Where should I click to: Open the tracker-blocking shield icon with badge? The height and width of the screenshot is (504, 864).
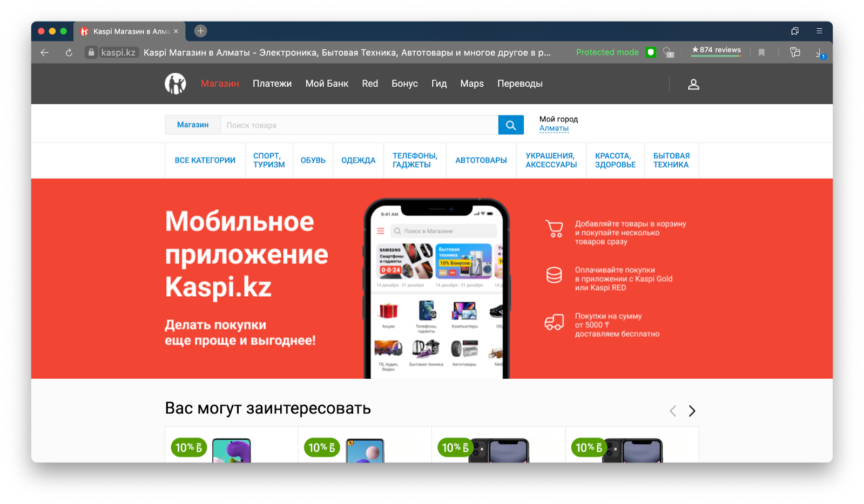pos(669,52)
